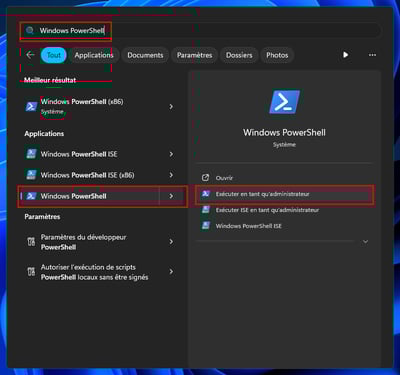Expand the Windows PowerShell ISE chevron
The width and height of the screenshot is (400, 375).
(x=171, y=154)
